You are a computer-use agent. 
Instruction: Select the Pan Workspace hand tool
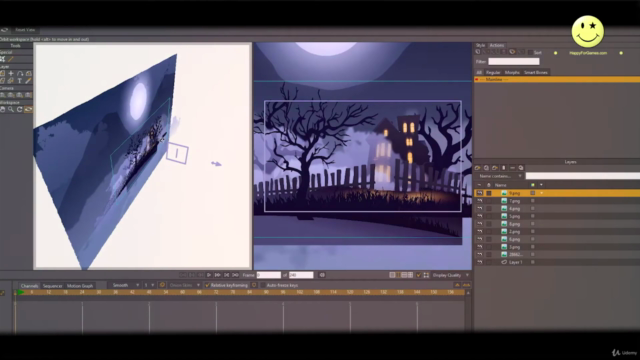pos(3,109)
